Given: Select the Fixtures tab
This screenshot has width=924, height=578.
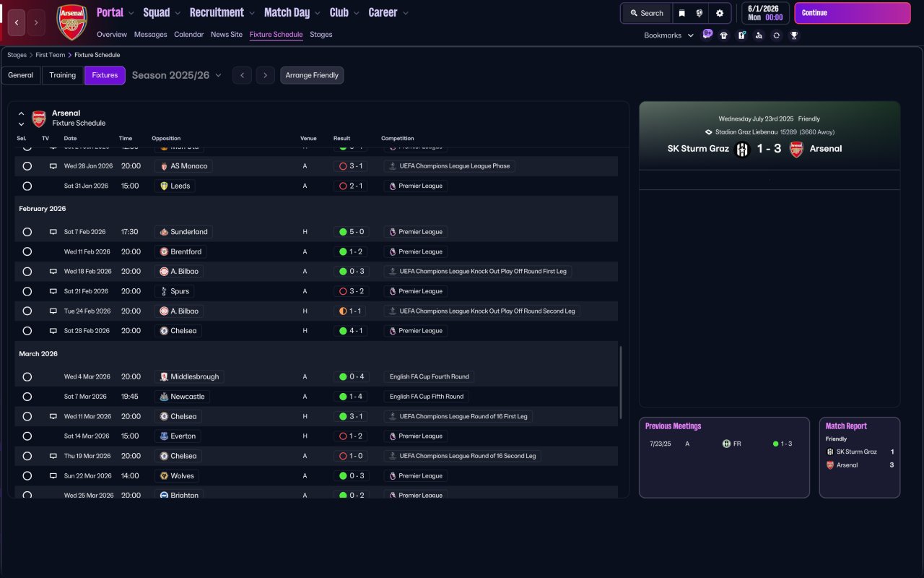Looking at the screenshot, I should coord(105,75).
